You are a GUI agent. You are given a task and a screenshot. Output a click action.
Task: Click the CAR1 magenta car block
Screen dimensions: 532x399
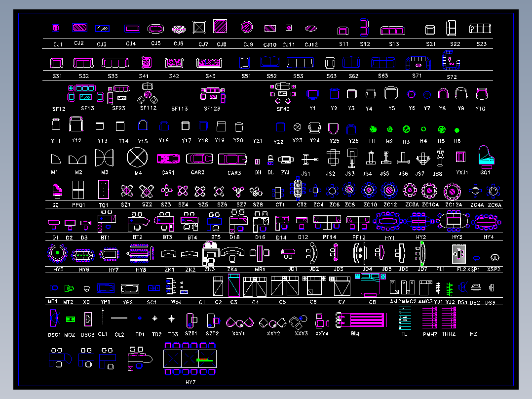pyautogui.click(x=168, y=159)
